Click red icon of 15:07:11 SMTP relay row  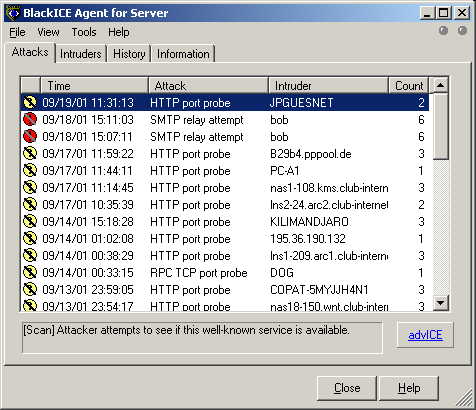click(x=30, y=136)
